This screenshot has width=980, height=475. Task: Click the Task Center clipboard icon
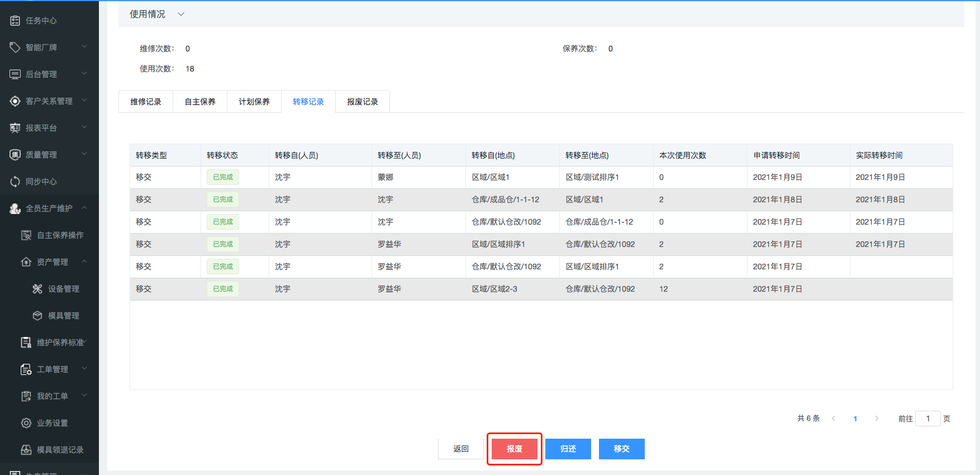click(15, 21)
